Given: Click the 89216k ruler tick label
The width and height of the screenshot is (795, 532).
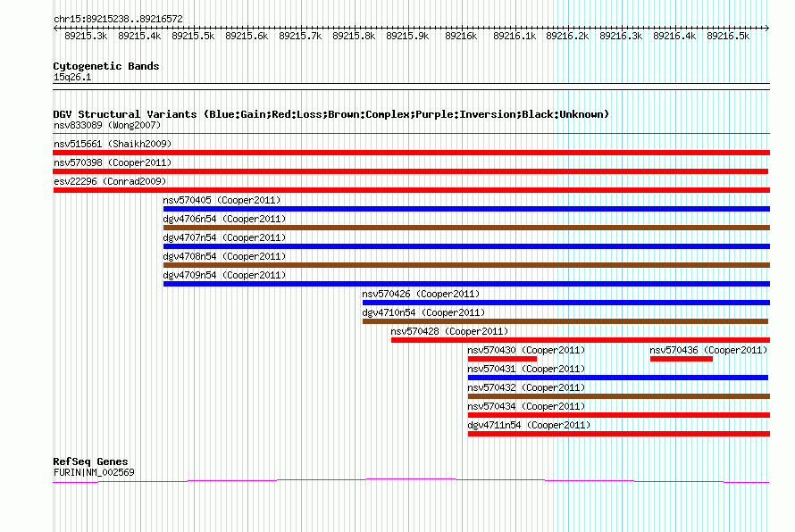Looking at the screenshot, I should [461, 36].
